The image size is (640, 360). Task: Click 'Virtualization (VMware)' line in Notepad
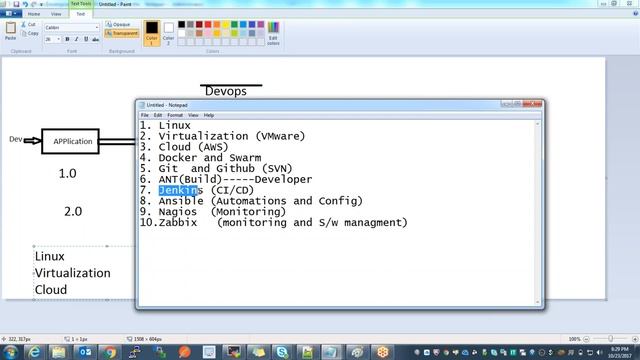(231, 136)
